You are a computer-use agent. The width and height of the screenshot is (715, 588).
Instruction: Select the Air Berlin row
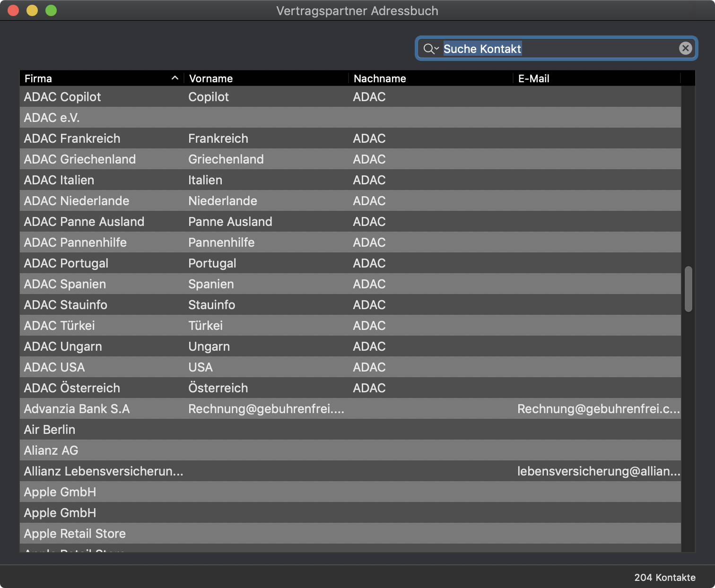[x=350, y=429]
